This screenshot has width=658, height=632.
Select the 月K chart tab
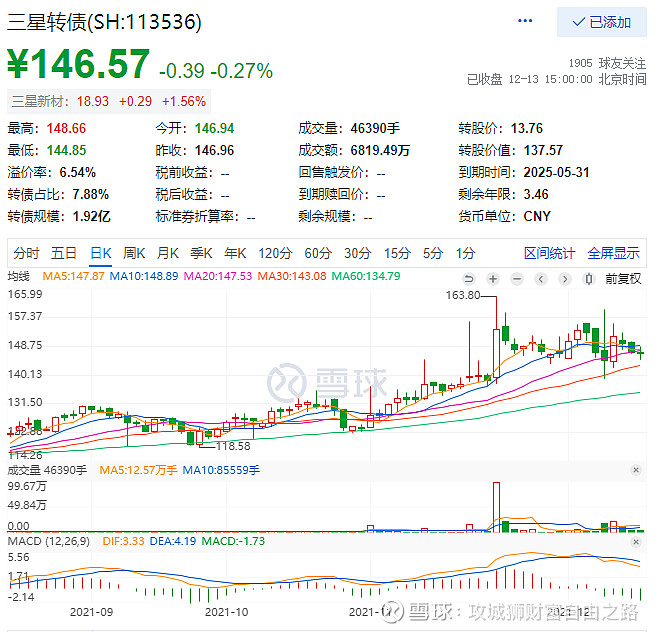pos(168,253)
